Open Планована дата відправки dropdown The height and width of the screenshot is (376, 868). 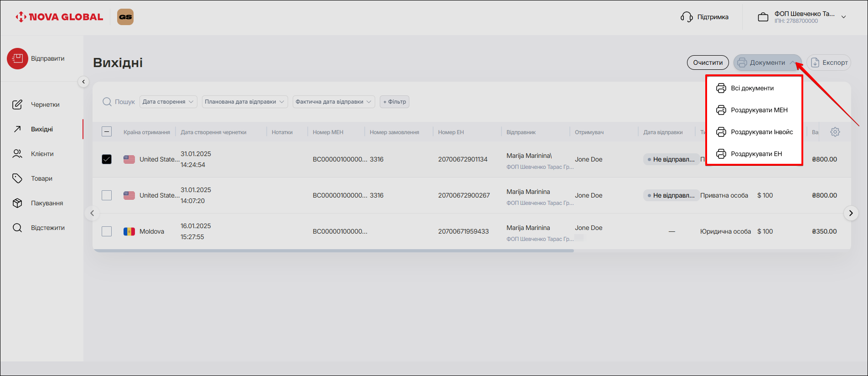click(244, 102)
